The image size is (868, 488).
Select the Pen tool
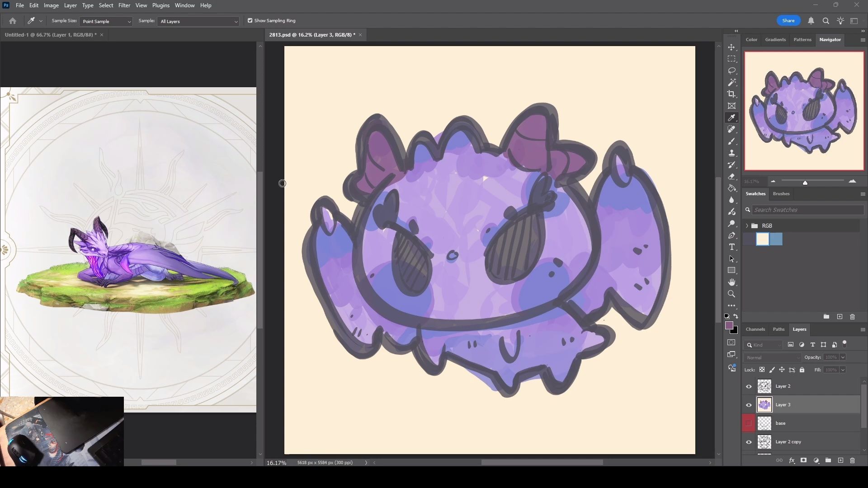tap(731, 235)
